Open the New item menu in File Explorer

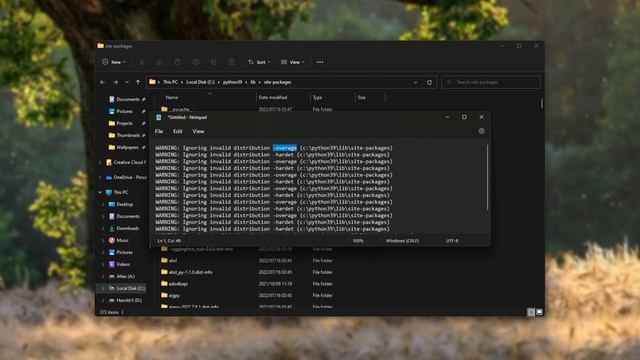pyautogui.click(x=114, y=62)
